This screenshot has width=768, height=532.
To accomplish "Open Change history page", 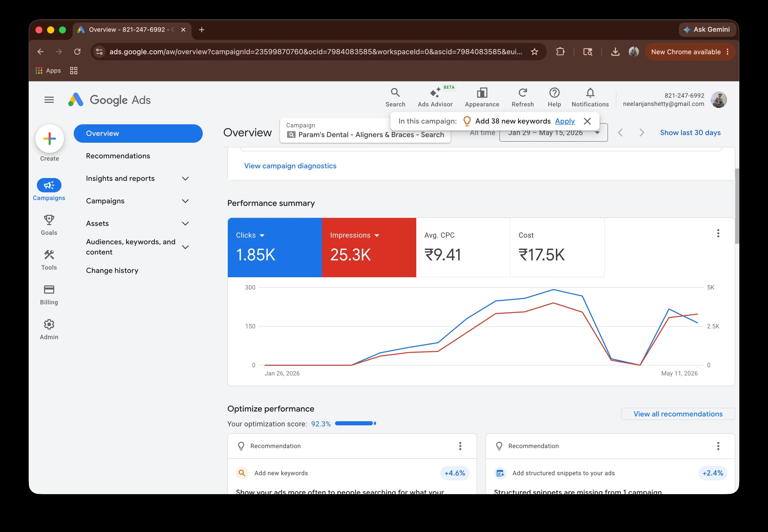I will [112, 270].
